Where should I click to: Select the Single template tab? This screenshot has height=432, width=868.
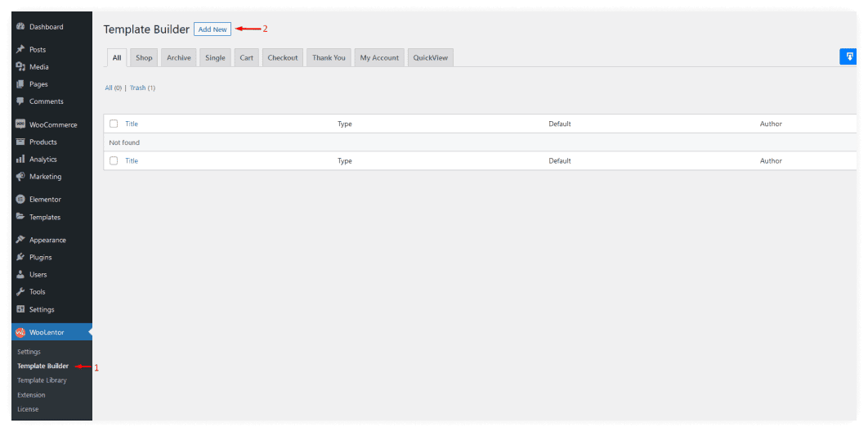coord(216,58)
